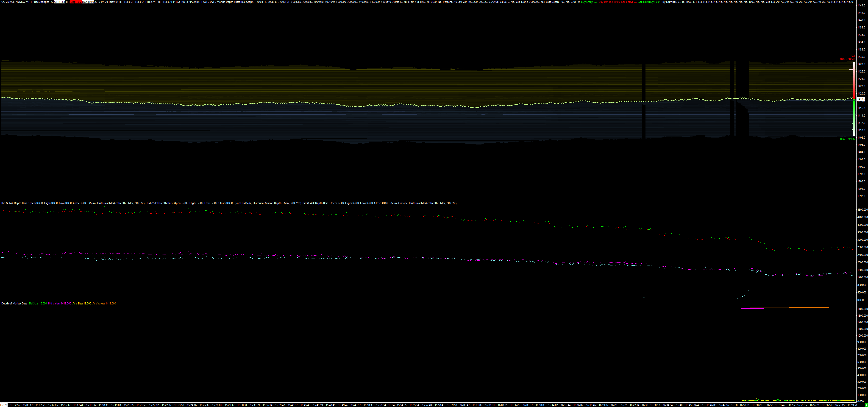Screen dimensions: 868x407
Task: Click Sell Exit (Buy): 0.0 header text
Action: pos(649,2)
